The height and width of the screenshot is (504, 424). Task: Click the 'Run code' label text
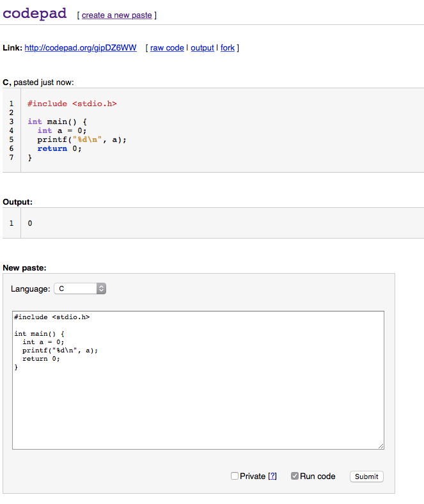[x=318, y=476]
